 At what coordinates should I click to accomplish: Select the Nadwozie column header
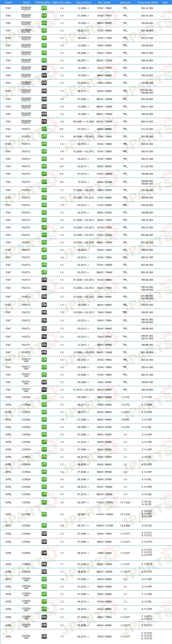click(125, 2)
